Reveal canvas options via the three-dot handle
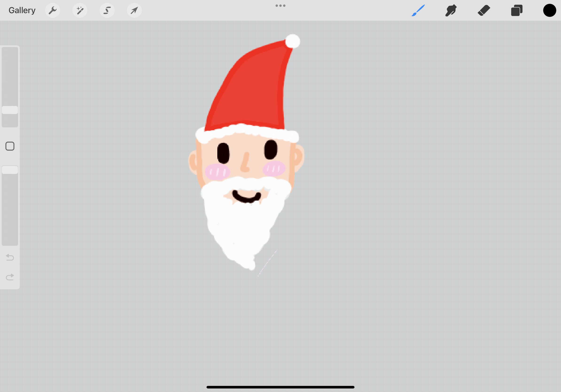Viewport: 561px width, 392px height. pos(280,5)
